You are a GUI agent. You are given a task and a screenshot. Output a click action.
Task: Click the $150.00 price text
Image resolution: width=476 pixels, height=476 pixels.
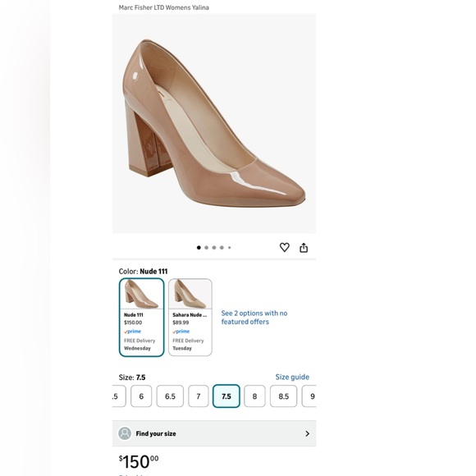coord(139,462)
